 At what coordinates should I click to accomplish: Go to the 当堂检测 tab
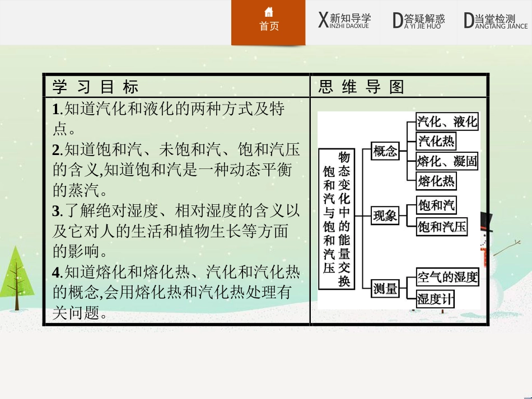[x=496, y=20]
